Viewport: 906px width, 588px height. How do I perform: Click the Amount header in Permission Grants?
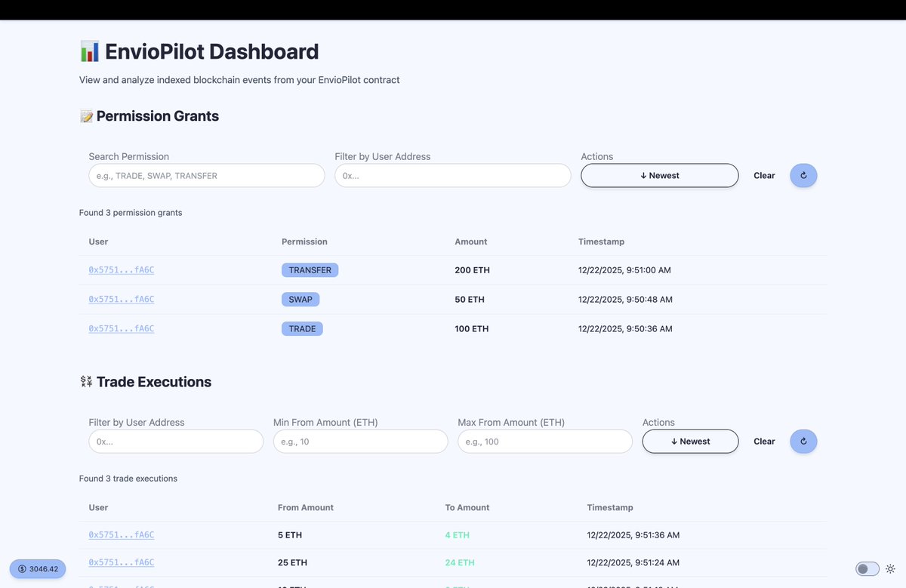(471, 242)
